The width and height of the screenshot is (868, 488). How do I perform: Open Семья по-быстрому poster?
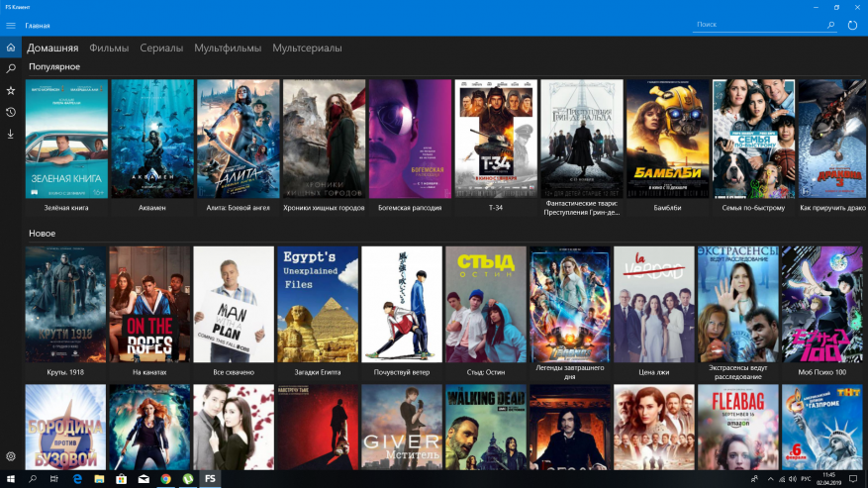[753, 139]
